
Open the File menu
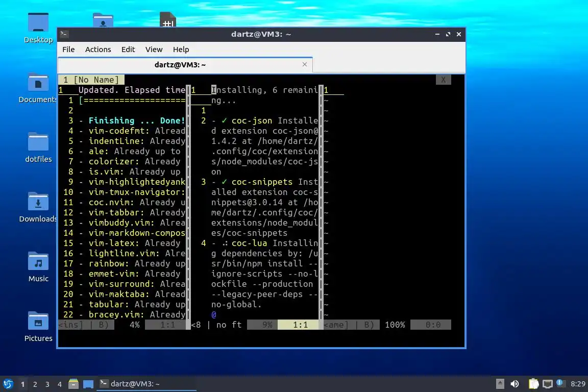[68, 50]
